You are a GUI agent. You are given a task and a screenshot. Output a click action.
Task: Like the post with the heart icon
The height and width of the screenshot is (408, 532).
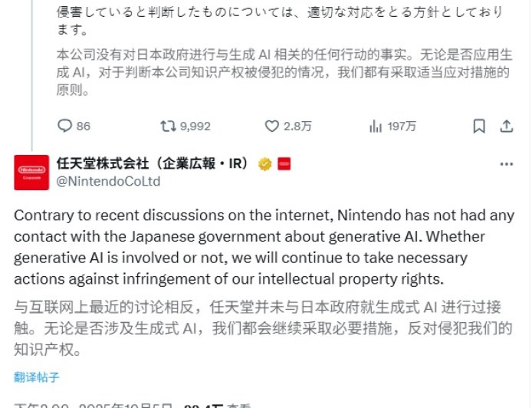tap(271, 126)
